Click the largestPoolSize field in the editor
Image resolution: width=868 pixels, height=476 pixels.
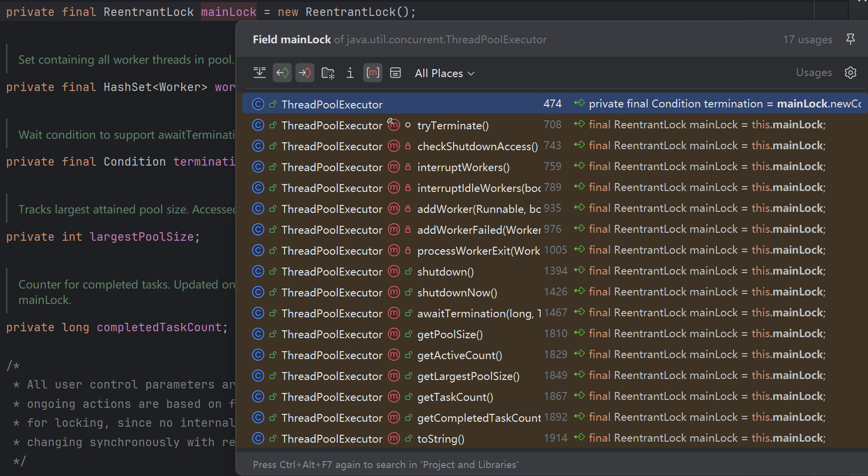click(142, 237)
